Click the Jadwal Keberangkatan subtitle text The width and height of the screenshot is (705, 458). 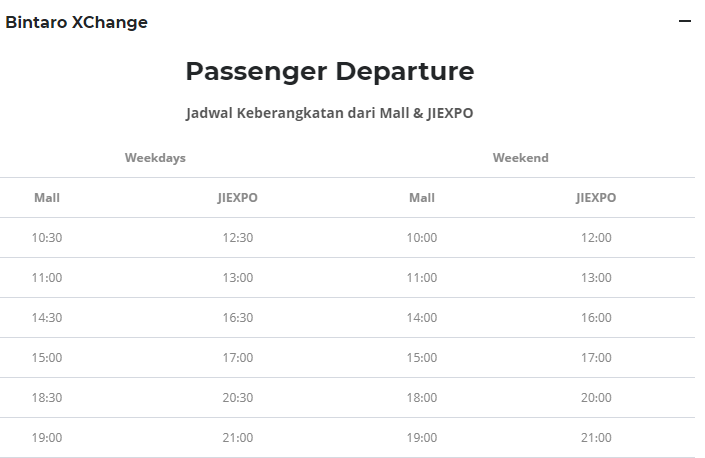click(329, 113)
